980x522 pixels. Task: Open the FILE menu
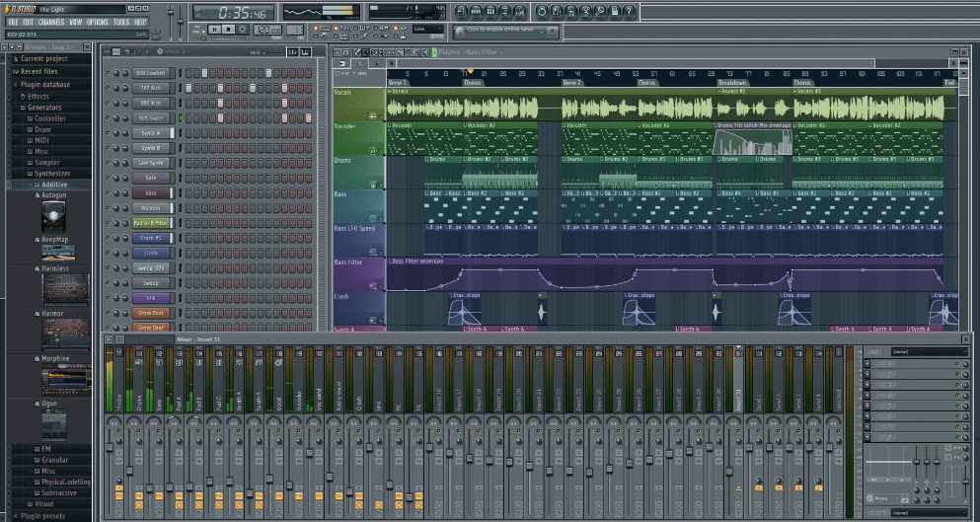tap(13, 22)
